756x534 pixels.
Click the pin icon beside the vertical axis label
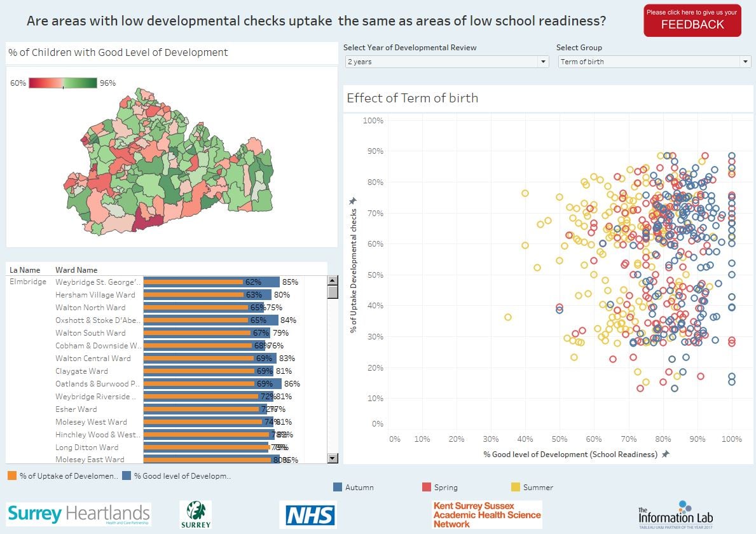(353, 200)
